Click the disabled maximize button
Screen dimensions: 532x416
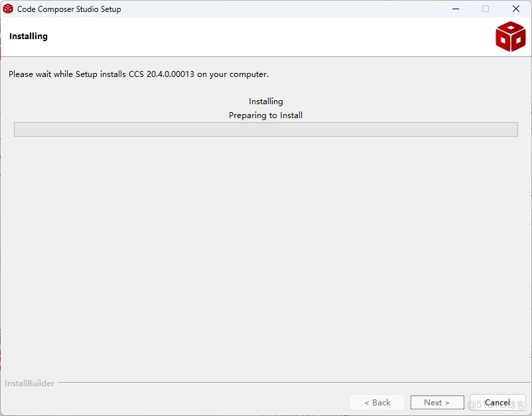click(486, 9)
